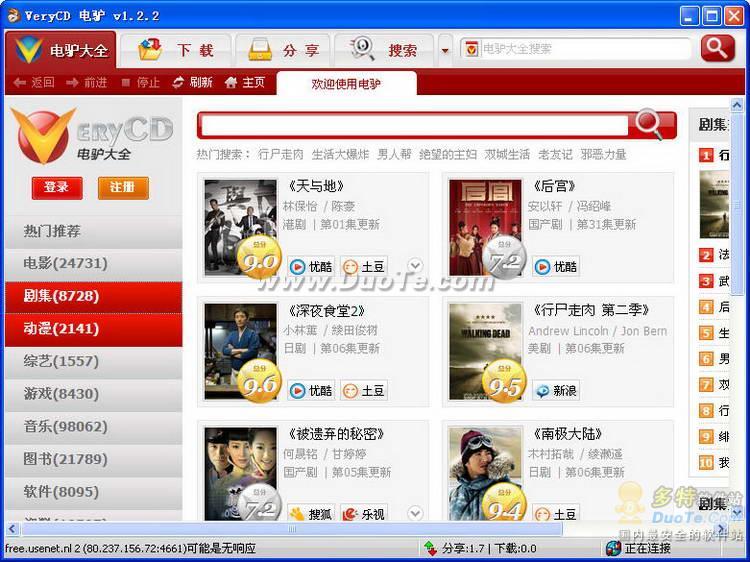Open the 剧集(8728) category
Screen dimensions: 750x562
(94, 297)
